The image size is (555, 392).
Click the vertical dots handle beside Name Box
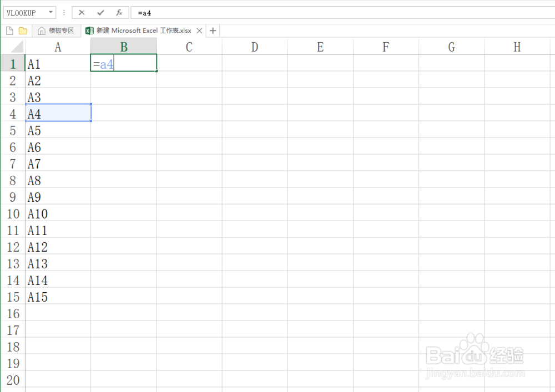coord(64,13)
